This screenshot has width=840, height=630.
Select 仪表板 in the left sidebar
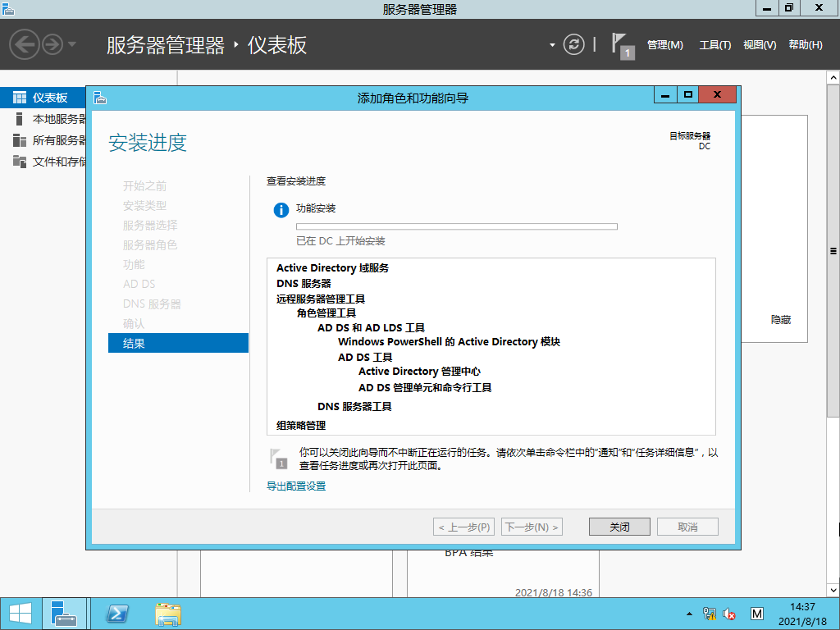click(x=43, y=98)
